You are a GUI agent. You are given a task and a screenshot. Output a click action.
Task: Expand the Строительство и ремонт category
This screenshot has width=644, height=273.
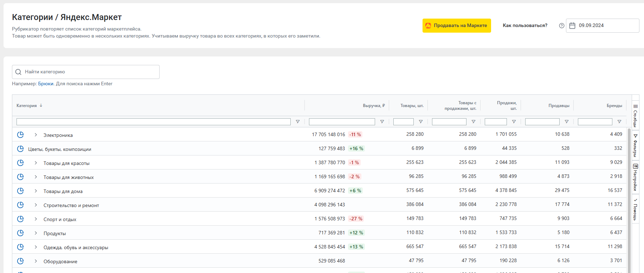pos(36,205)
